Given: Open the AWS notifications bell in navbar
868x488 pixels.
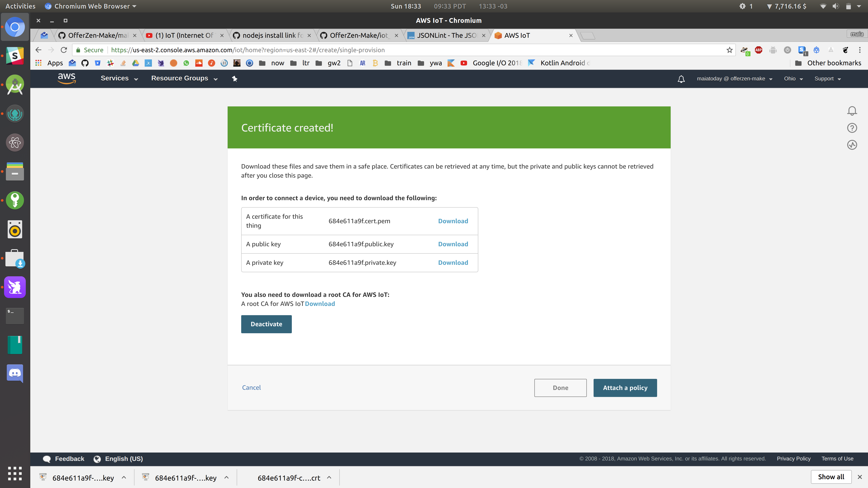Looking at the screenshot, I should pos(681,79).
